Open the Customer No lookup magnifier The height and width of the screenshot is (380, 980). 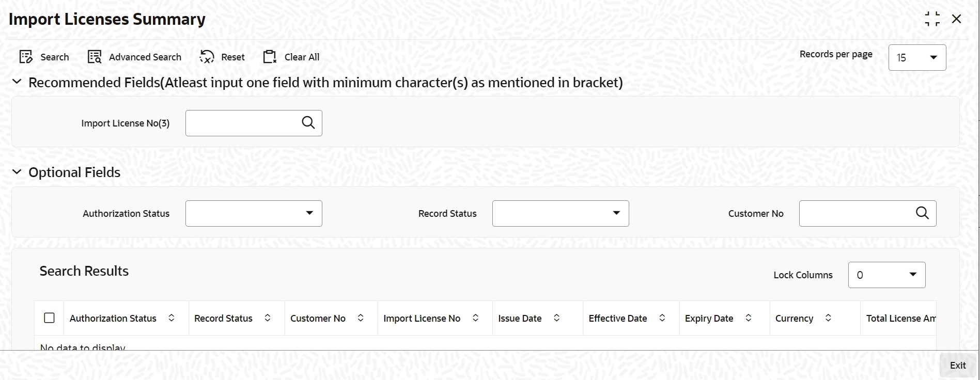tap(922, 213)
